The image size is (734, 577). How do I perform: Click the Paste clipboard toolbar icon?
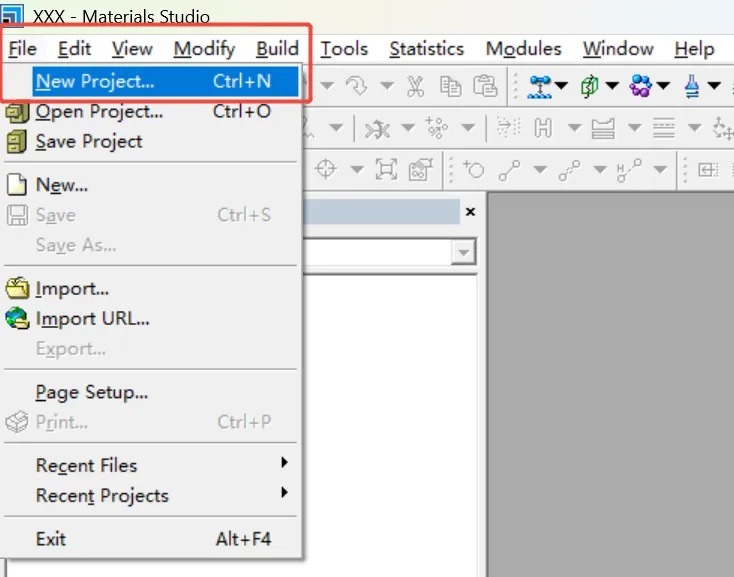[x=484, y=87]
